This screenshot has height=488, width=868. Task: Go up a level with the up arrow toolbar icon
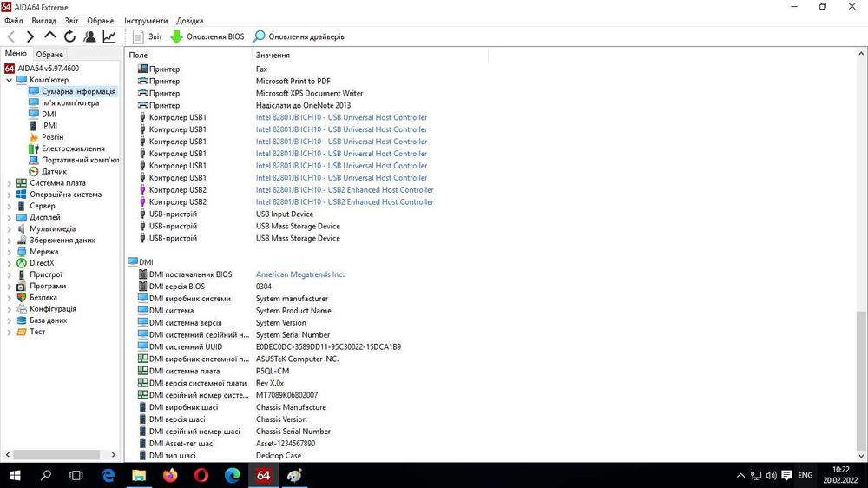point(49,36)
